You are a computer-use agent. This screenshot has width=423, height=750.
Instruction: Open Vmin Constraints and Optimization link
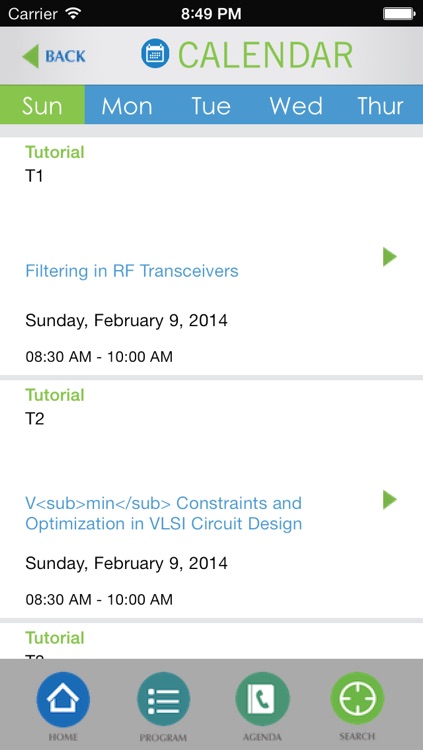point(164,513)
